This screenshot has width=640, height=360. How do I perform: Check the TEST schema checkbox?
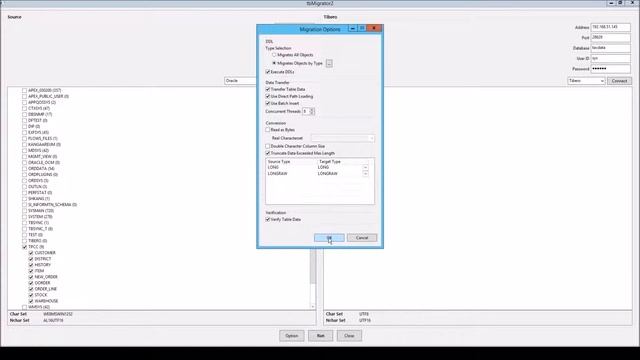[x=24, y=235]
